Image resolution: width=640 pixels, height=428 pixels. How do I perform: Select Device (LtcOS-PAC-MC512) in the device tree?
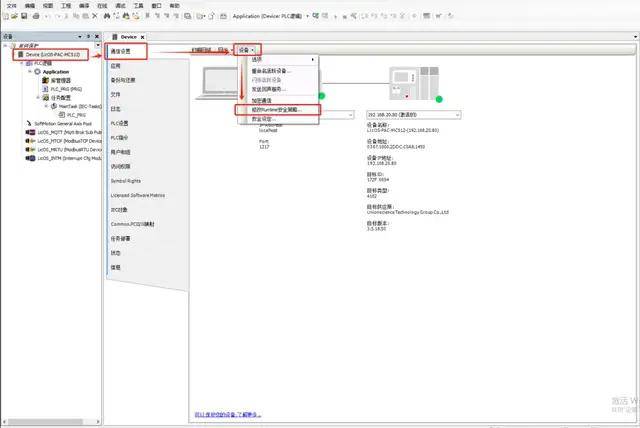(x=54, y=54)
